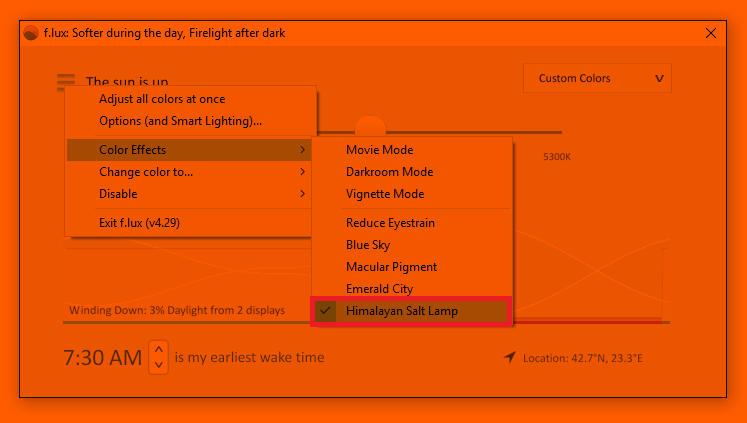Expand the Change color to... submenu
747x423 pixels.
190,172
